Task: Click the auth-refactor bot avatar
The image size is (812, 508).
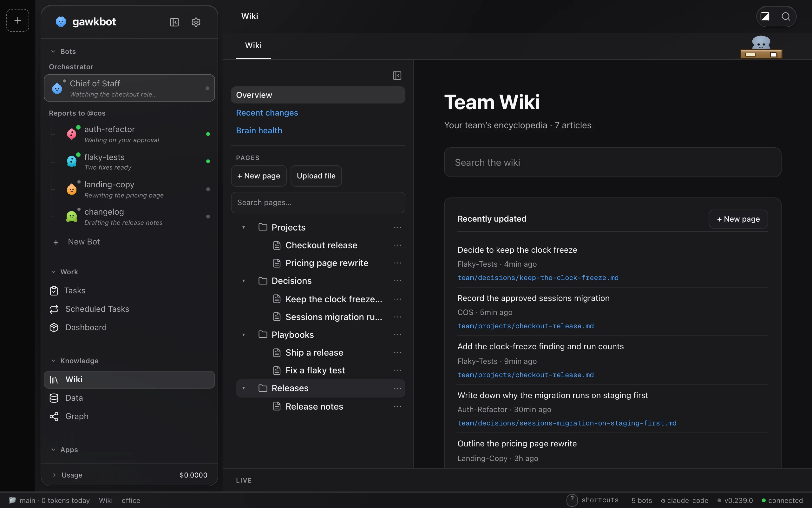Action: click(x=71, y=134)
